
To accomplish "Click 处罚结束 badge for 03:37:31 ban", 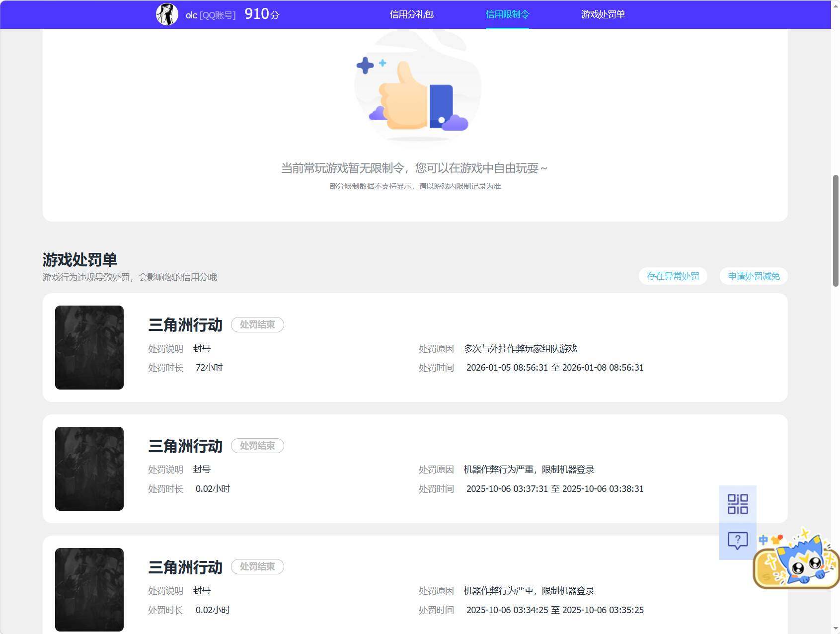I will [257, 446].
